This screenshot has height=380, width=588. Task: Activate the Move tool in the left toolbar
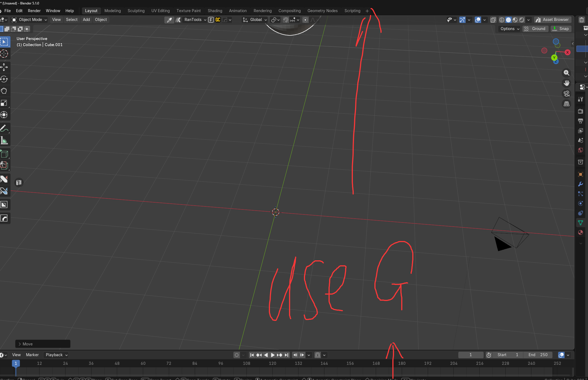click(x=4, y=67)
